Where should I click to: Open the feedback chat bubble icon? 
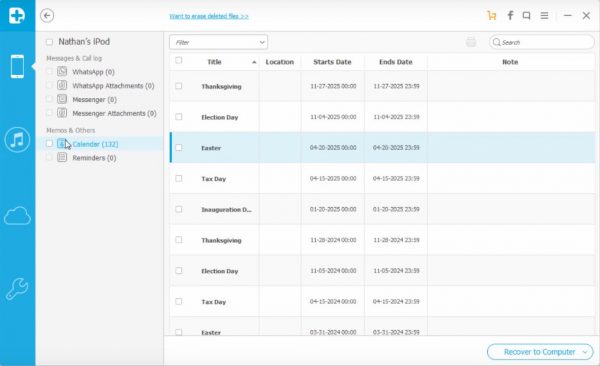point(527,16)
